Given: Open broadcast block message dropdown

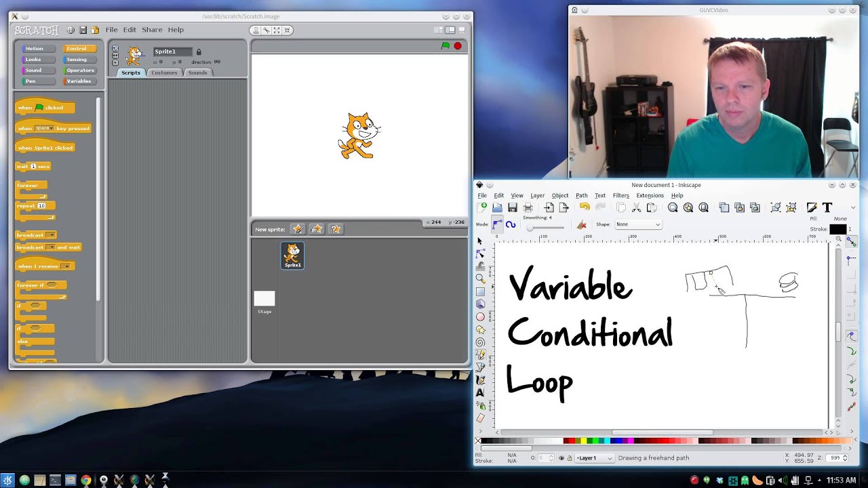Looking at the screenshot, I should click(x=50, y=235).
